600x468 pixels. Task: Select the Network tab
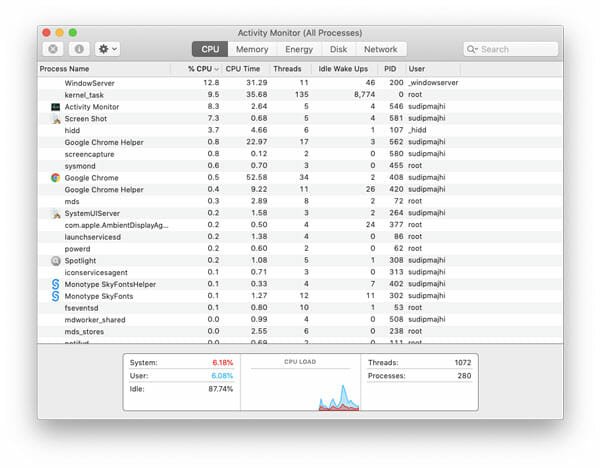pos(381,49)
